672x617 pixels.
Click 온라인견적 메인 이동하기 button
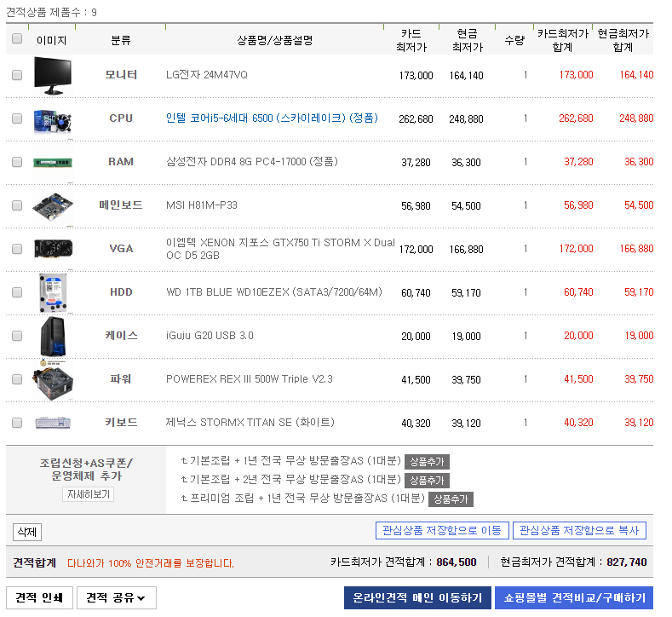pyautogui.click(x=417, y=597)
